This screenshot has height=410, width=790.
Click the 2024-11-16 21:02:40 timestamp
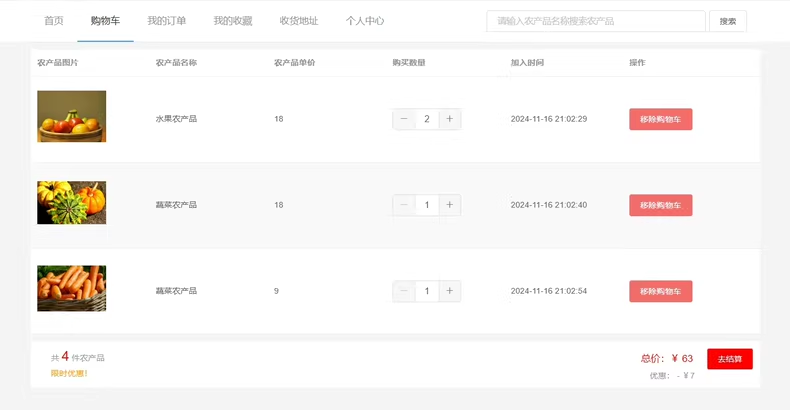[549, 205]
